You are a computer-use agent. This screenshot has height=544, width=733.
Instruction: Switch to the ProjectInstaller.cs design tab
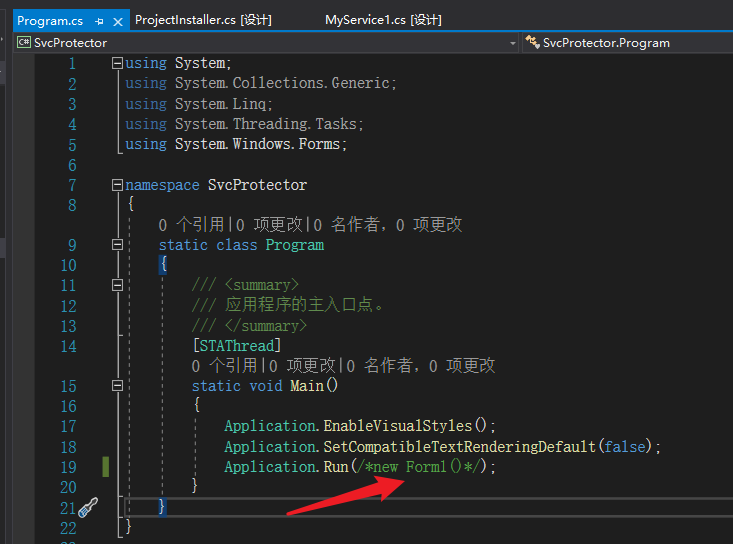203,20
